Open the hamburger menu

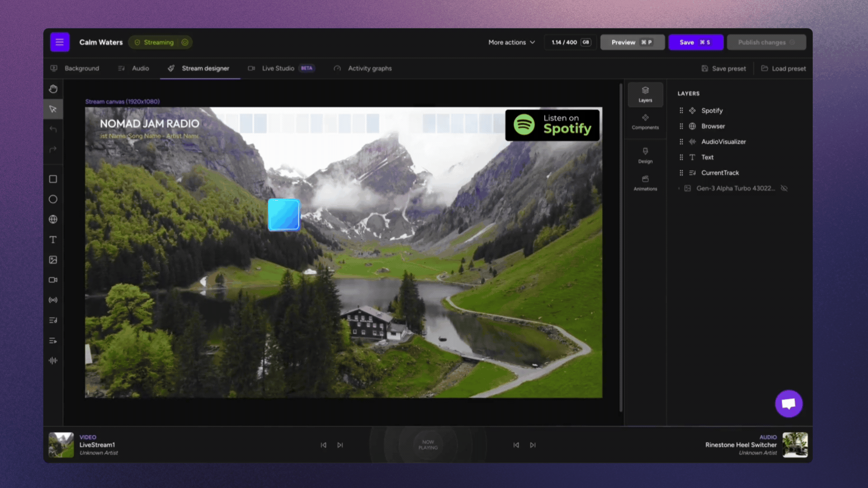coord(60,42)
